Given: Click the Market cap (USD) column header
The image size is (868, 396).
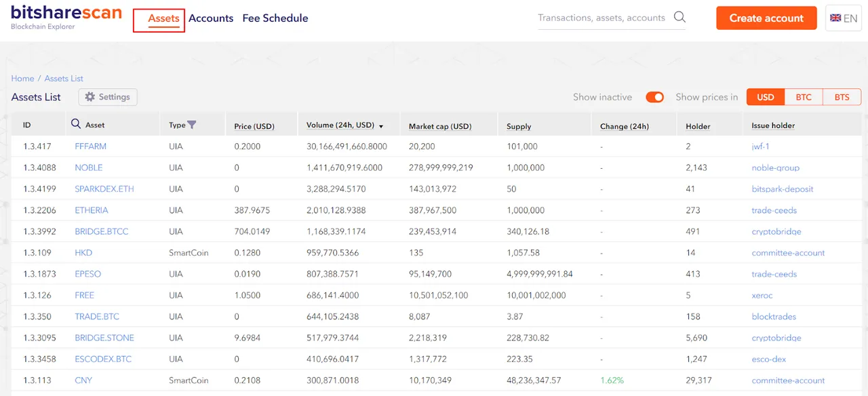Looking at the screenshot, I should pos(439,126).
